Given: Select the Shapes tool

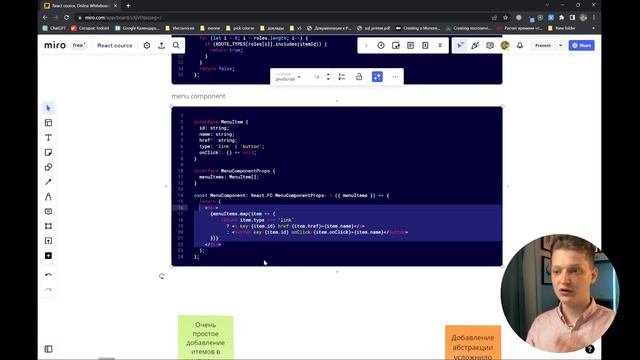Looking at the screenshot, I should point(48,167).
